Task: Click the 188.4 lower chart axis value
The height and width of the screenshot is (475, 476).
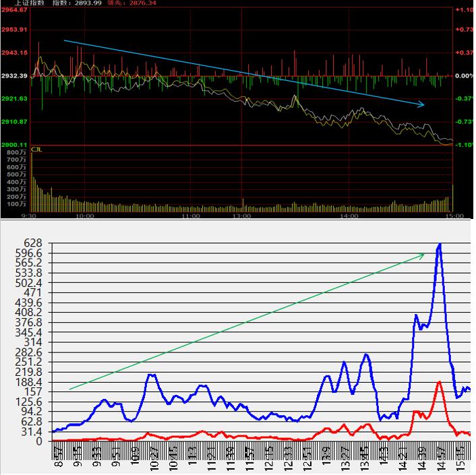Action: 29,382
